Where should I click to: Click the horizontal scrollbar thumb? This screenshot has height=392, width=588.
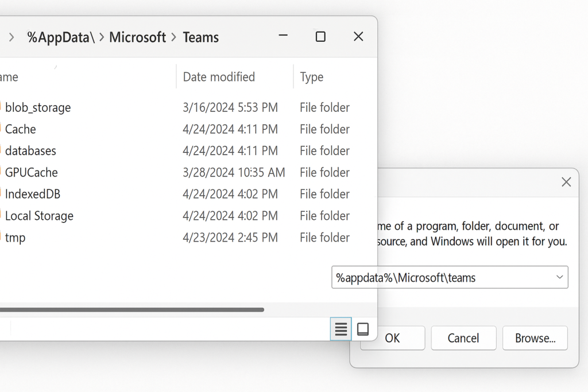[132, 309]
